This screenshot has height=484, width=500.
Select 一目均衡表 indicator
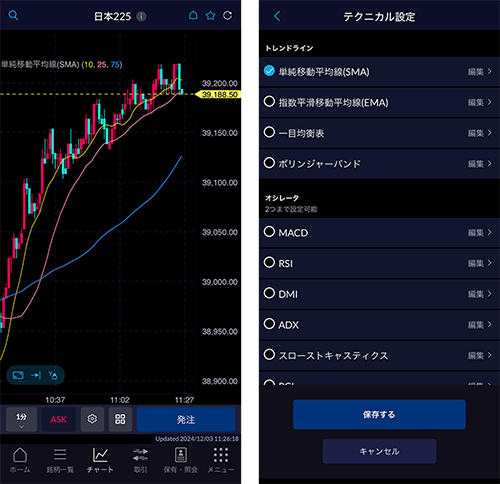[269, 132]
